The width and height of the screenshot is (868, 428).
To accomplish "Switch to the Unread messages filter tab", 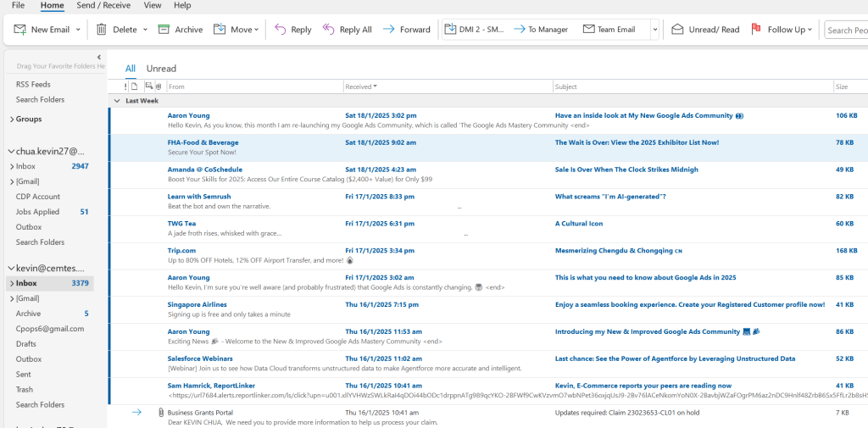I will (x=161, y=69).
